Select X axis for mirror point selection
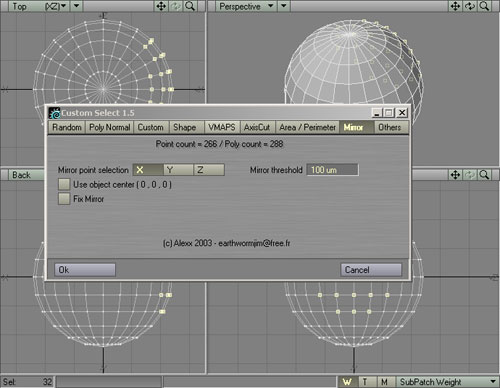This screenshot has height=388, width=500. point(148,170)
